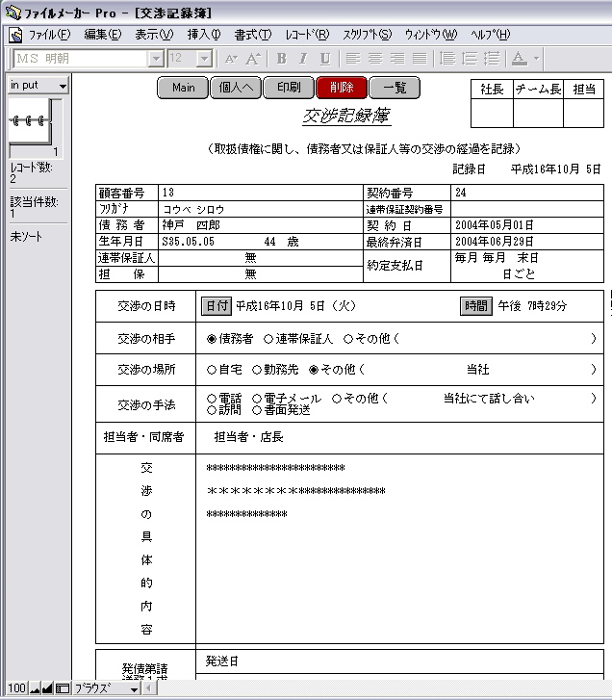Viewport: 612px width, 700px height.
Task: Select the 債務者 radio button
Action: point(212,339)
